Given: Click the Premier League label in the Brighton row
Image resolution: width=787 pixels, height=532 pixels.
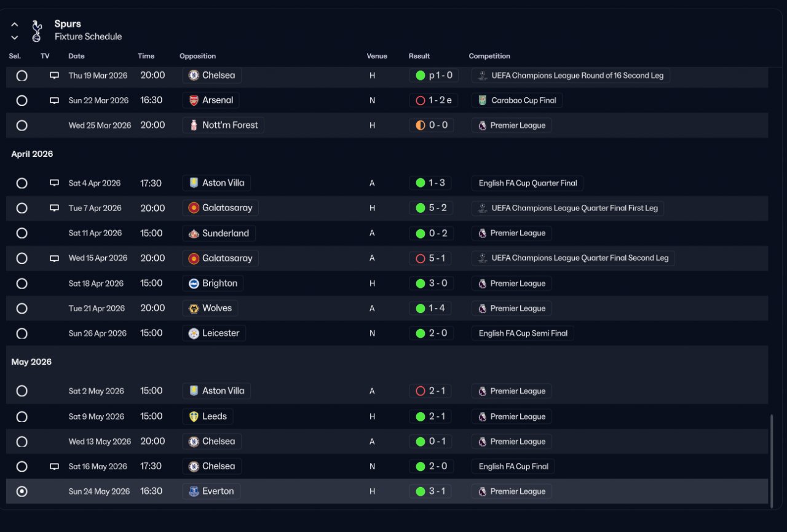Looking at the screenshot, I should (x=518, y=284).
